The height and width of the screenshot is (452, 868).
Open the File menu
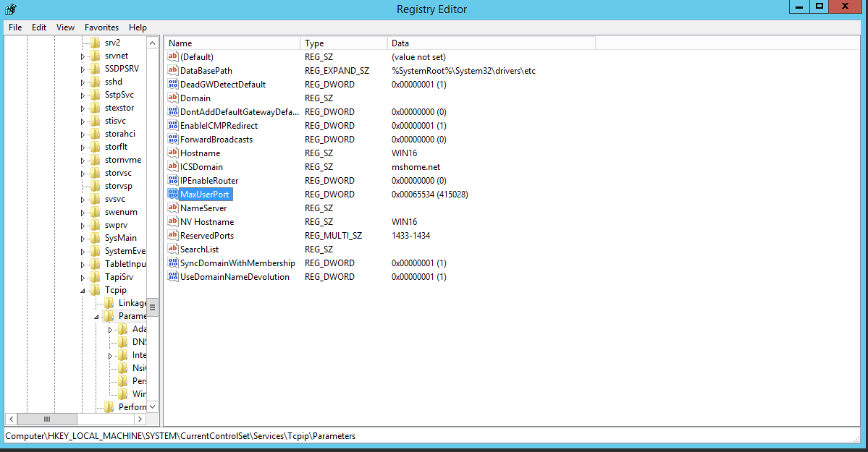pyautogui.click(x=15, y=27)
